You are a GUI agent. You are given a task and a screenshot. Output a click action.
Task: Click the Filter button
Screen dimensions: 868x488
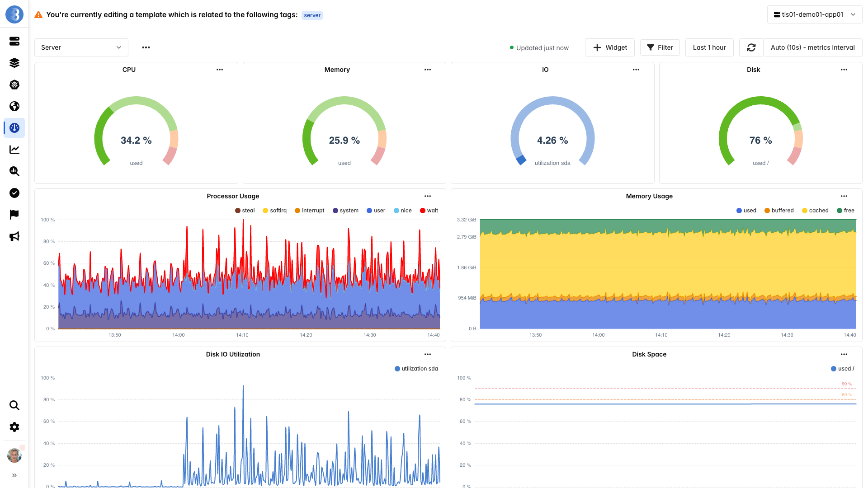point(660,47)
